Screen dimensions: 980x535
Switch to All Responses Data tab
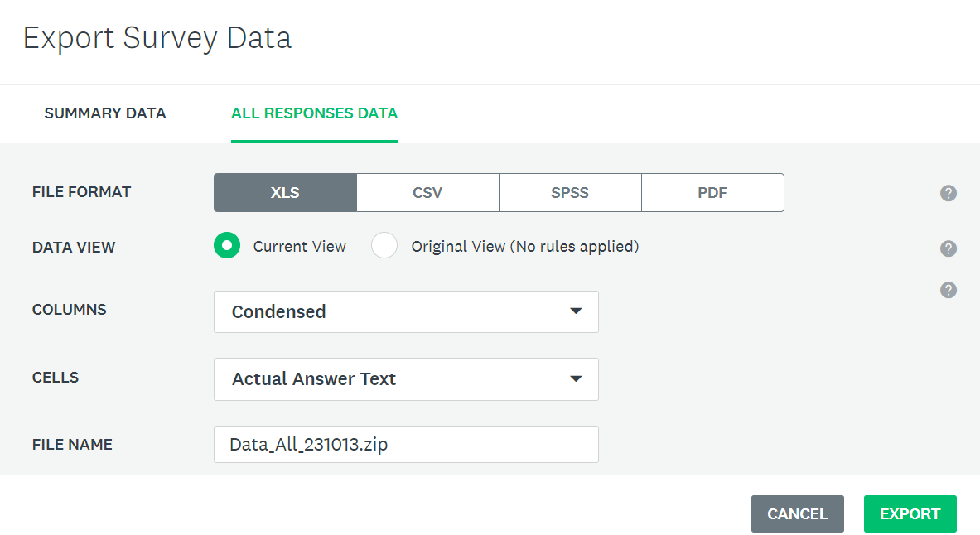[x=314, y=113]
